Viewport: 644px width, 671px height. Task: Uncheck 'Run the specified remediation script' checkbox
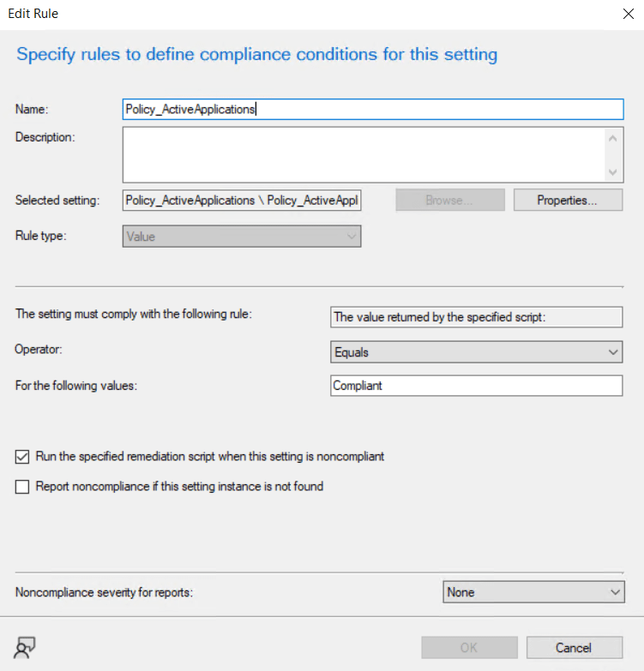click(x=22, y=457)
